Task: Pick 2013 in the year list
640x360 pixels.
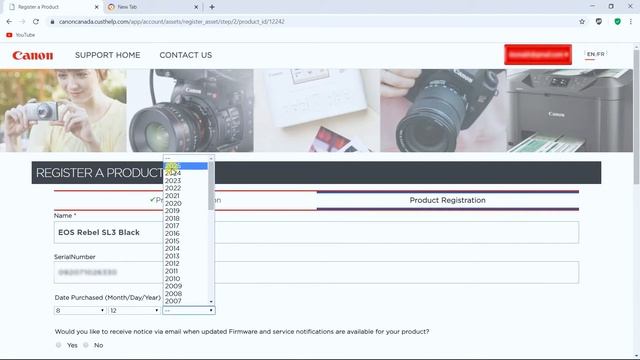Action: coord(186,256)
